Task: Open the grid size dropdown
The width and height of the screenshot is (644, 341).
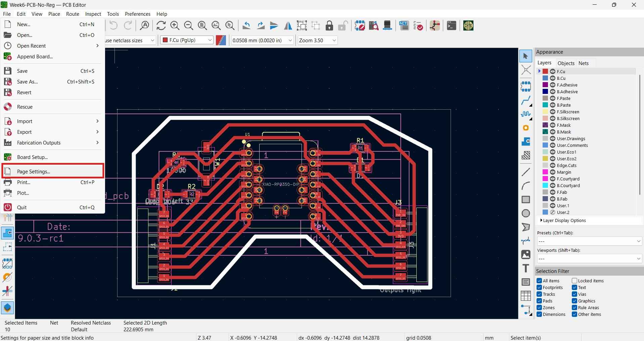Action: pyautogui.click(x=262, y=40)
